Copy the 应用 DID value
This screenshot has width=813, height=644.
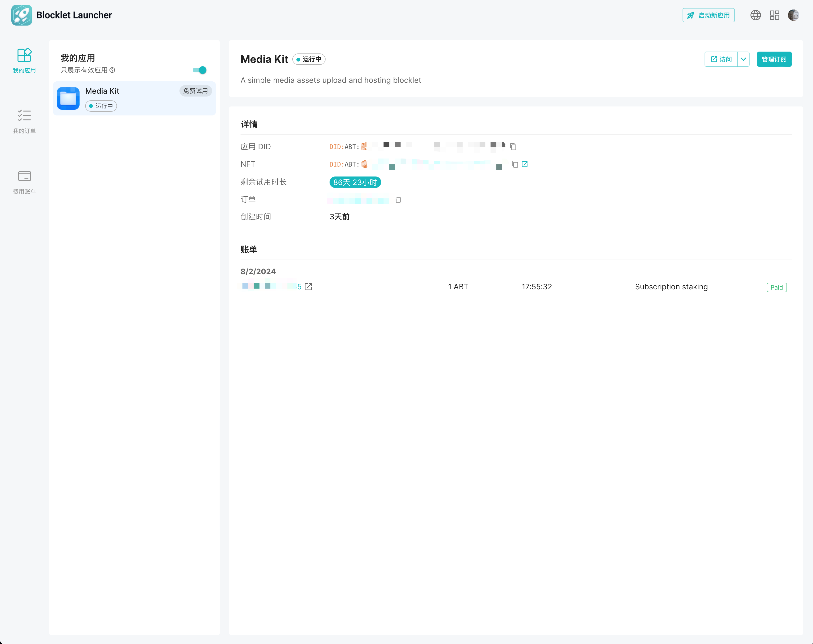click(x=513, y=147)
